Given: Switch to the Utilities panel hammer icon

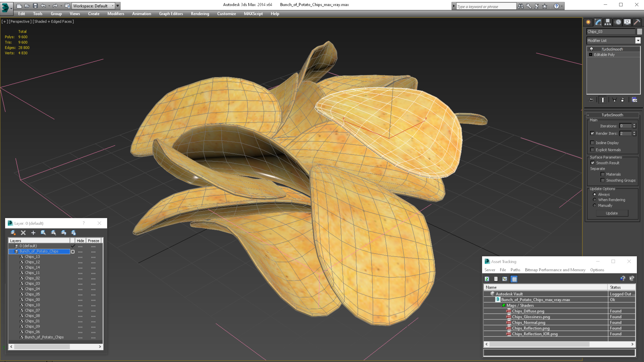Looking at the screenshot, I should pyautogui.click(x=637, y=22).
